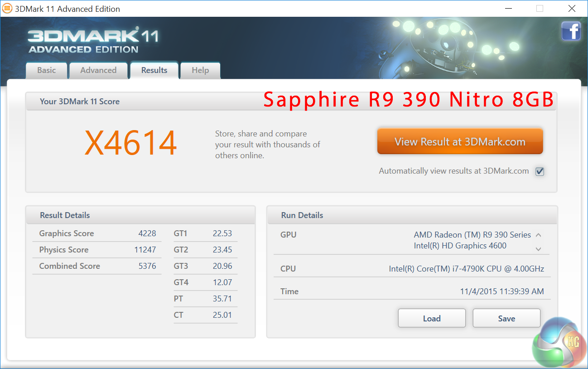Close the 3DMark 11 window

point(572,9)
